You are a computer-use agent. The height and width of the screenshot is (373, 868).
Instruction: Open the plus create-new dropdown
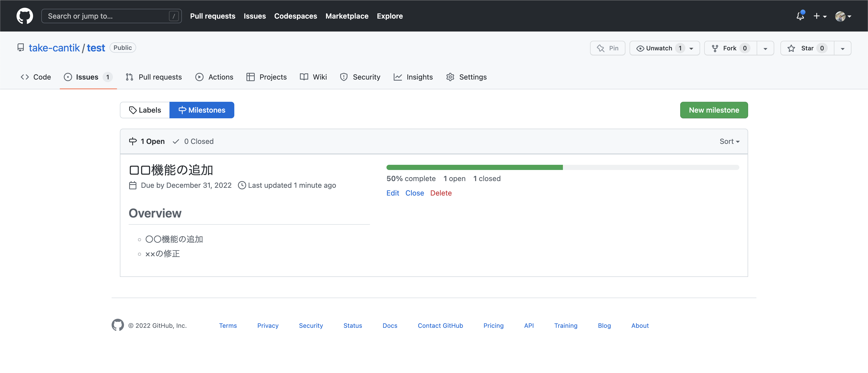tap(819, 16)
